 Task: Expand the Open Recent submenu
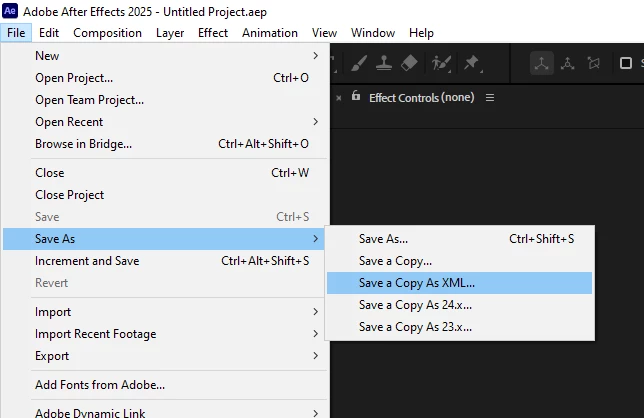[163, 122]
